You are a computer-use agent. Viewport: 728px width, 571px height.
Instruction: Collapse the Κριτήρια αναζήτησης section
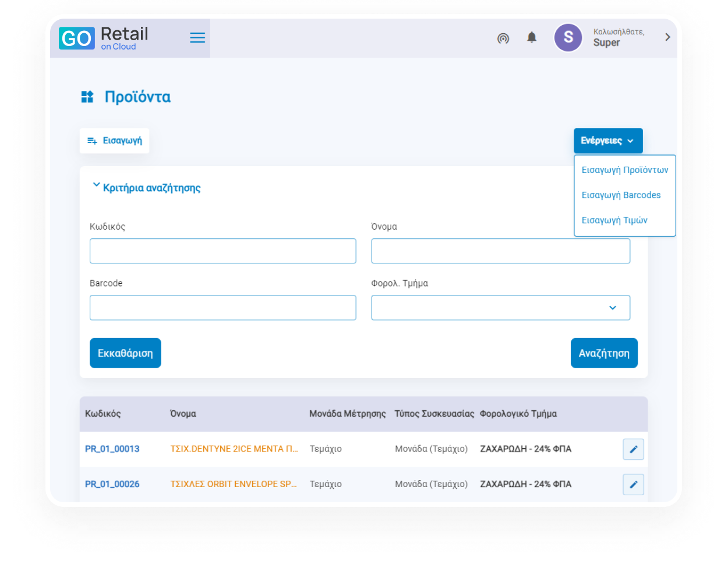tap(146, 188)
